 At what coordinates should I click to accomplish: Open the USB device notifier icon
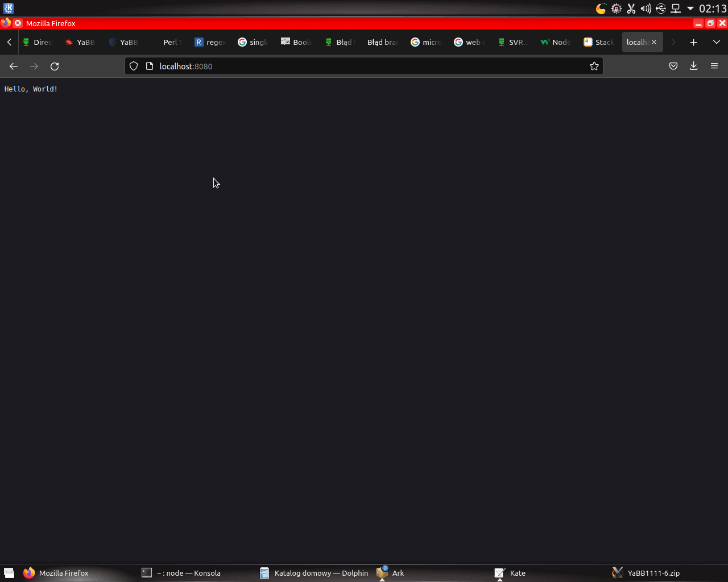661,9
